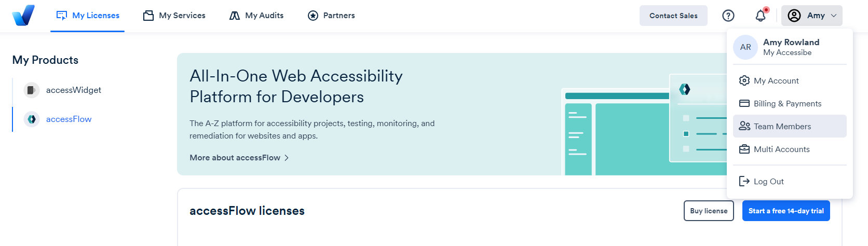Select accessFlow under My Products
The width and height of the screenshot is (868, 246).
(x=69, y=119)
